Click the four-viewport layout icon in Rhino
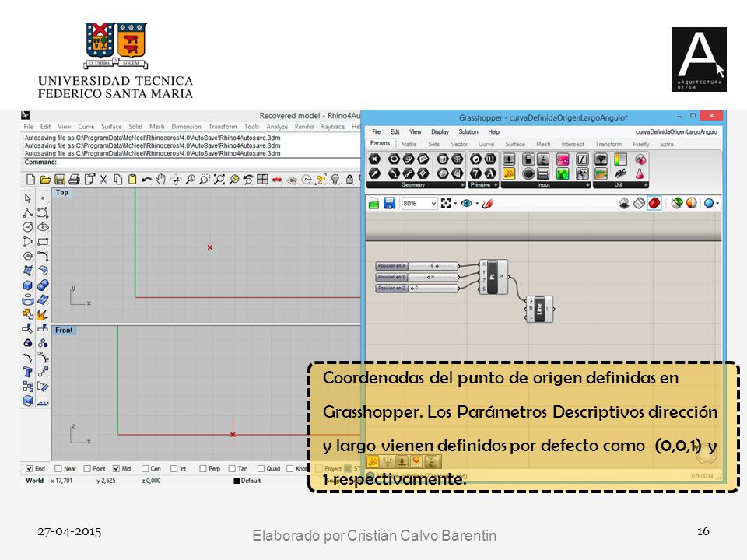This screenshot has width=747, height=560. [x=262, y=180]
